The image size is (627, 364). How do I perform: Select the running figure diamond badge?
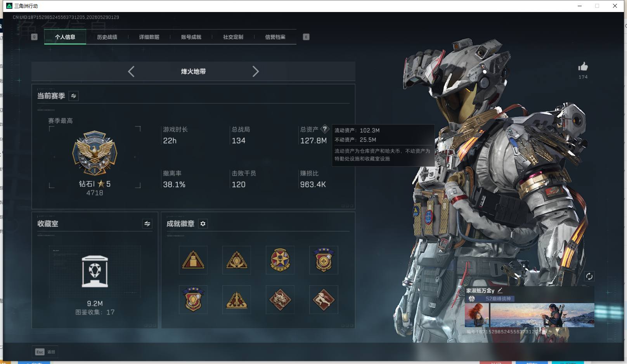[x=324, y=300]
